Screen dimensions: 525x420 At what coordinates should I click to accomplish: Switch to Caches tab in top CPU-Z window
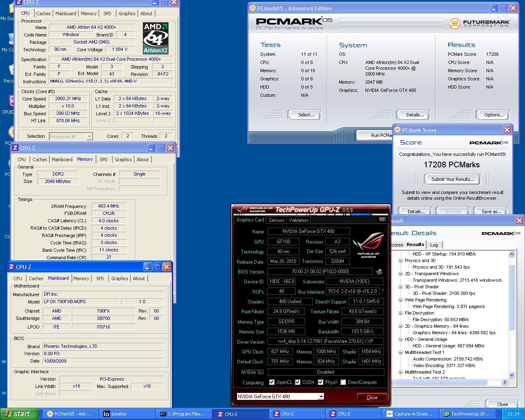pos(43,14)
